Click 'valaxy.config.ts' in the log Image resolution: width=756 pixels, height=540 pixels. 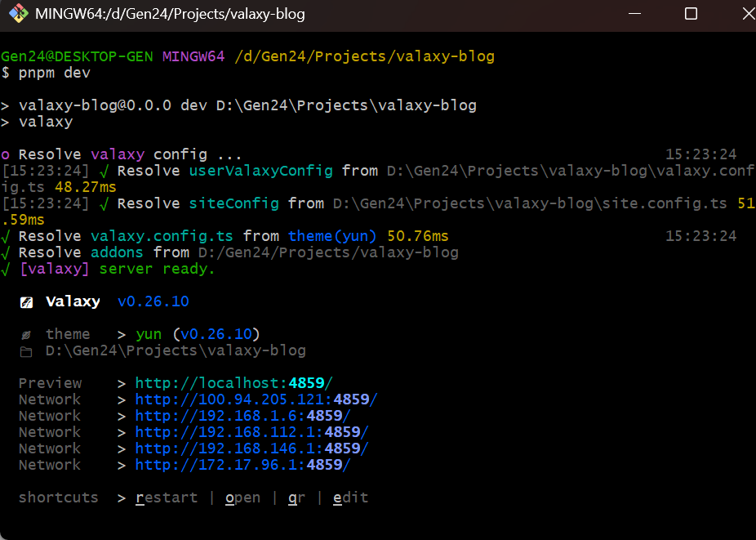pos(162,236)
